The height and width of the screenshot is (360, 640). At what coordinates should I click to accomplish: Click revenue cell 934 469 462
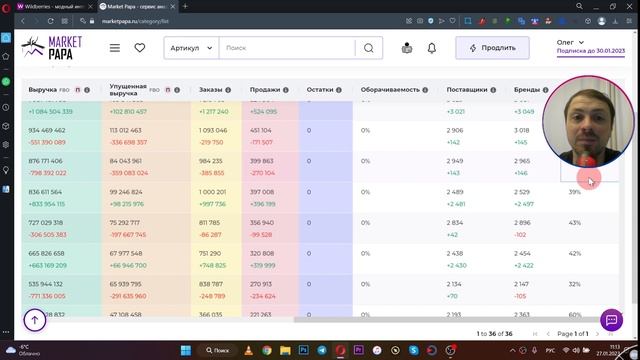[x=47, y=130]
